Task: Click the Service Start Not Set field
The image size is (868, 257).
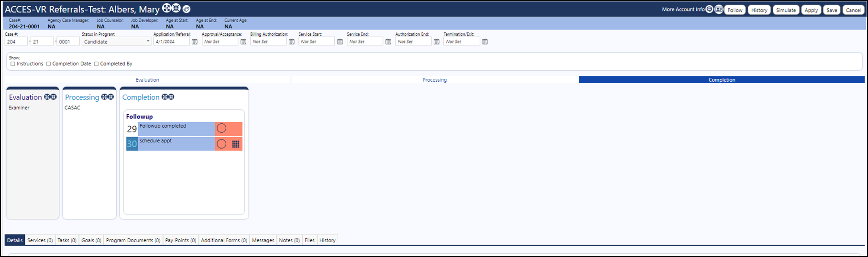Action: [x=317, y=42]
